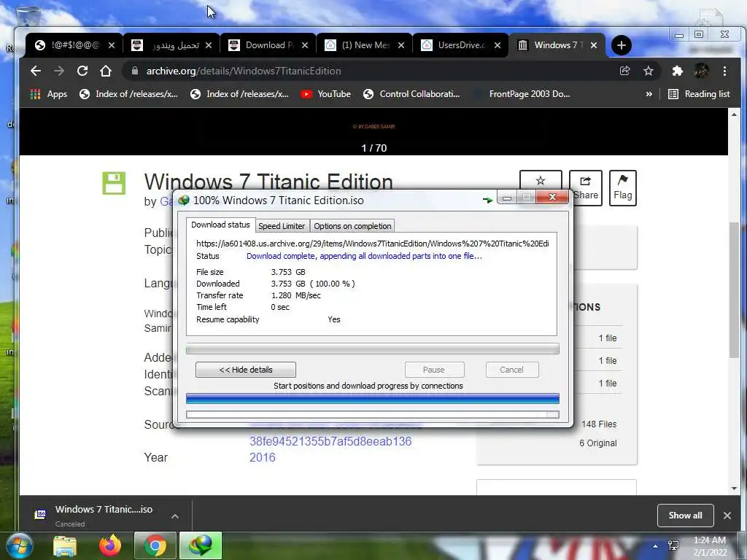Click the 148 Files text

pyautogui.click(x=599, y=424)
